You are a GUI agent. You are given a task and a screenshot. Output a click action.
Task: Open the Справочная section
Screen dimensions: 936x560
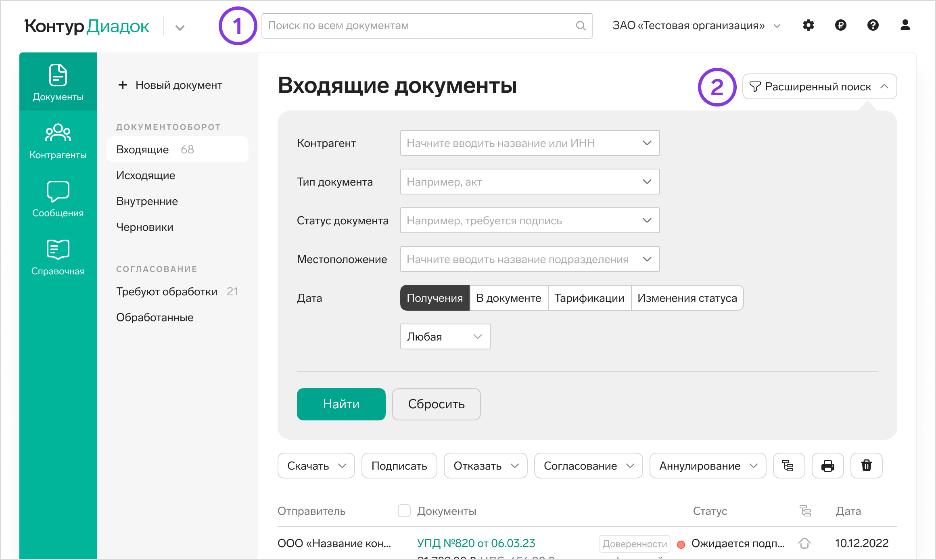click(x=58, y=257)
